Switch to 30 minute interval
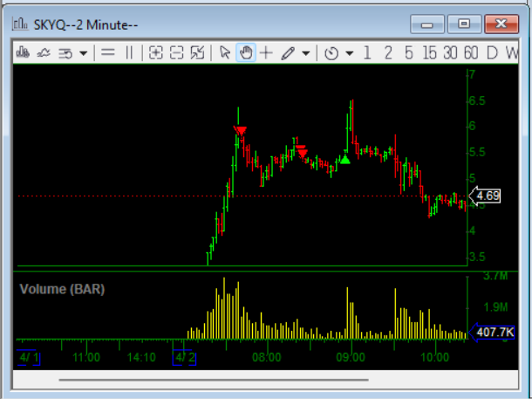This screenshot has width=532, height=399. pyautogui.click(x=450, y=53)
